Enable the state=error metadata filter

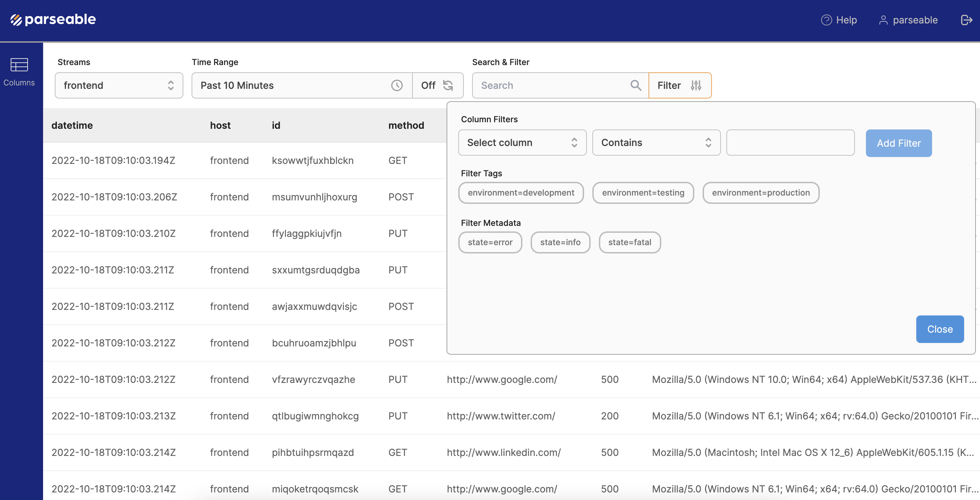[490, 242]
